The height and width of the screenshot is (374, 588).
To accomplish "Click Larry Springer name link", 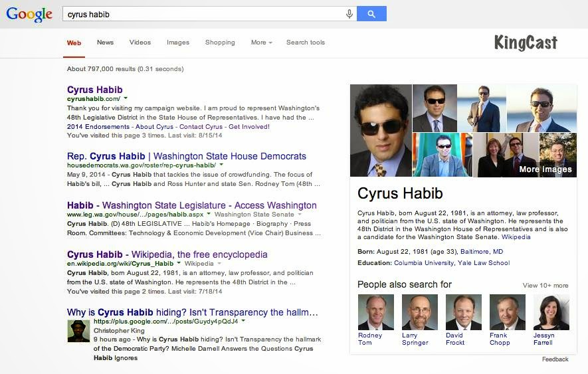I will coord(415,339).
